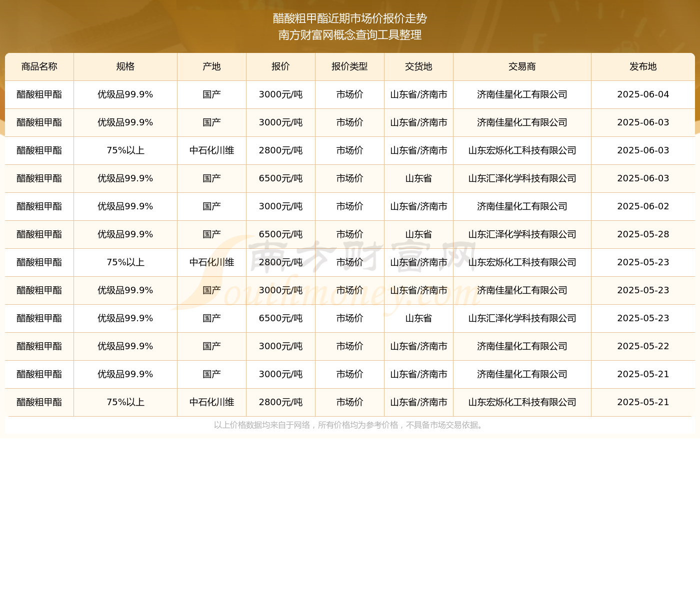Click 山东省/济南市 in the 2025-05-22 row
This screenshot has width=700, height=602.
pyautogui.click(x=419, y=346)
